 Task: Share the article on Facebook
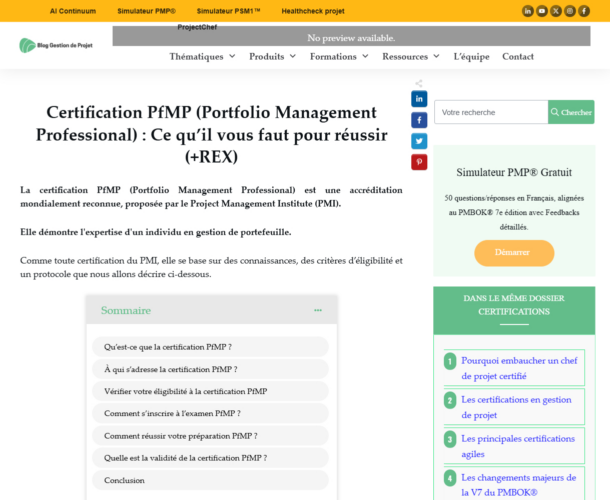click(x=419, y=120)
